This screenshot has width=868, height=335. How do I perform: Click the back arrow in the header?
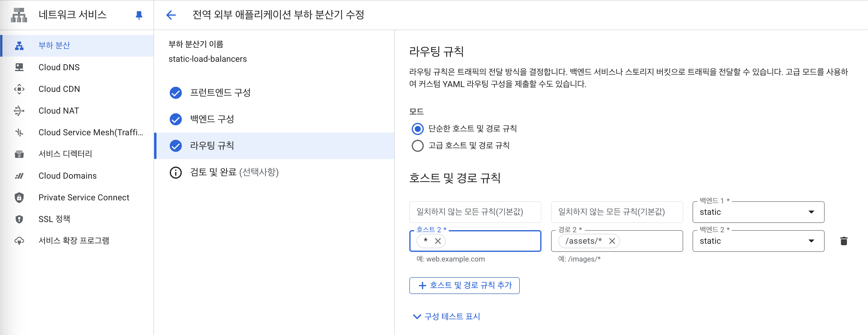(171, 15)
